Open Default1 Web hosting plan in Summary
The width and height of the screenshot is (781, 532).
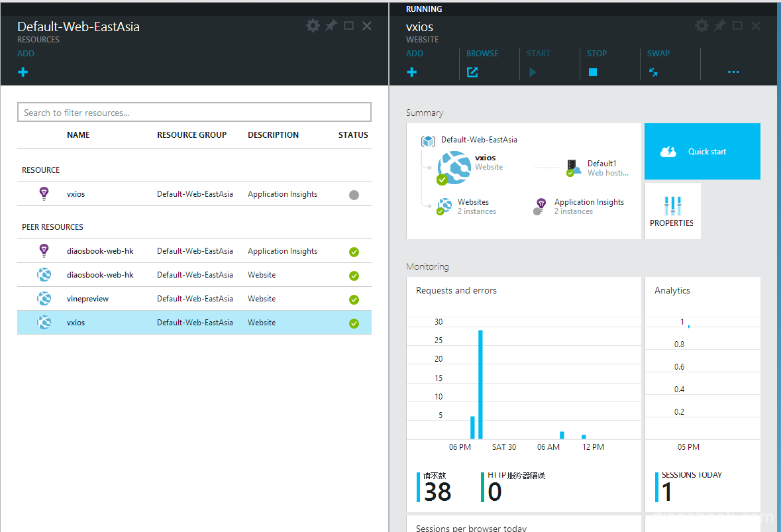point(598,168)
